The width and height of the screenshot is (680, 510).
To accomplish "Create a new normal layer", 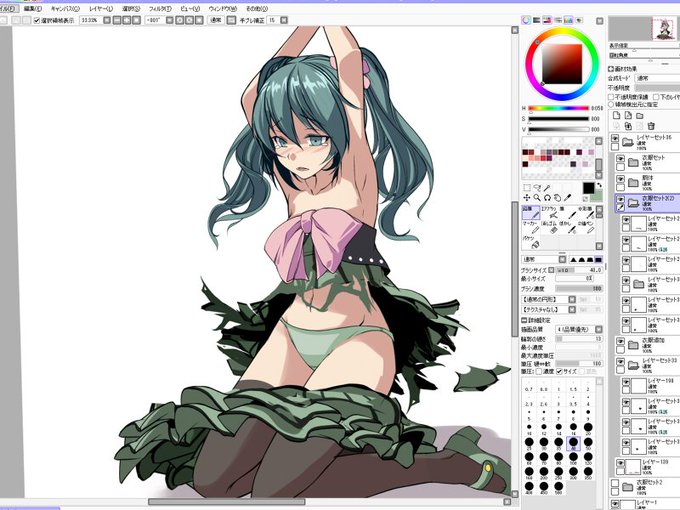I will 616,115.
